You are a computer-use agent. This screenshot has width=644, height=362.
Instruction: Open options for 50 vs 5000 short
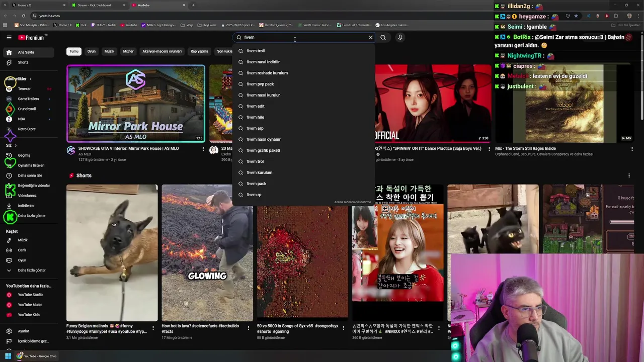click(344, 328)
